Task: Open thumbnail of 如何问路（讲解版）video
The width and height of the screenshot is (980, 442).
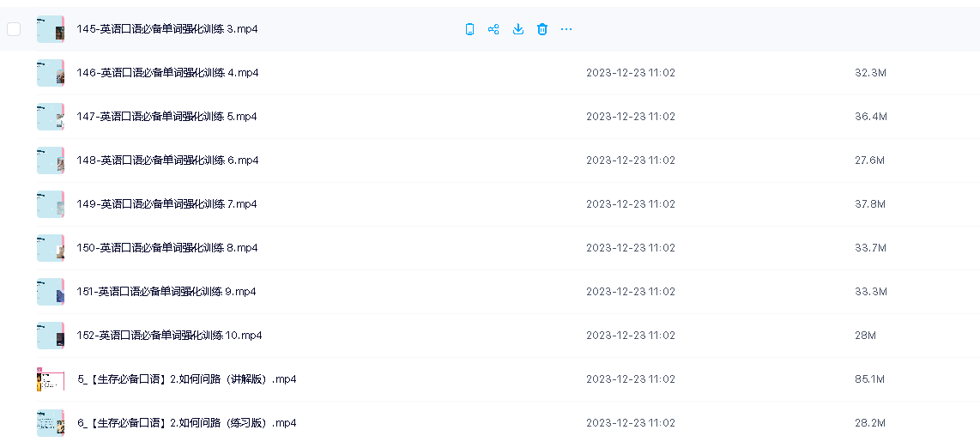Action: [51, 379]
